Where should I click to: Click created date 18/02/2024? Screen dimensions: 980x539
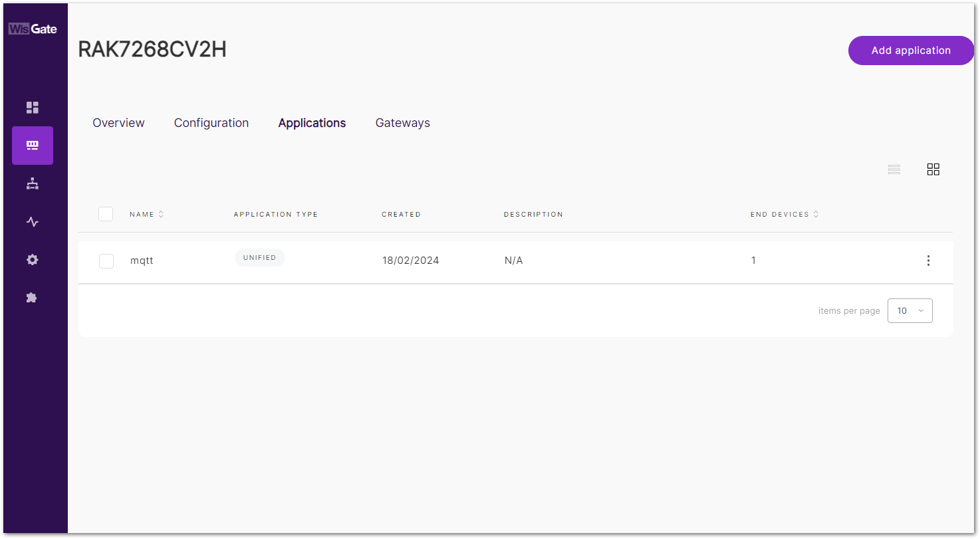click(411, 261)
